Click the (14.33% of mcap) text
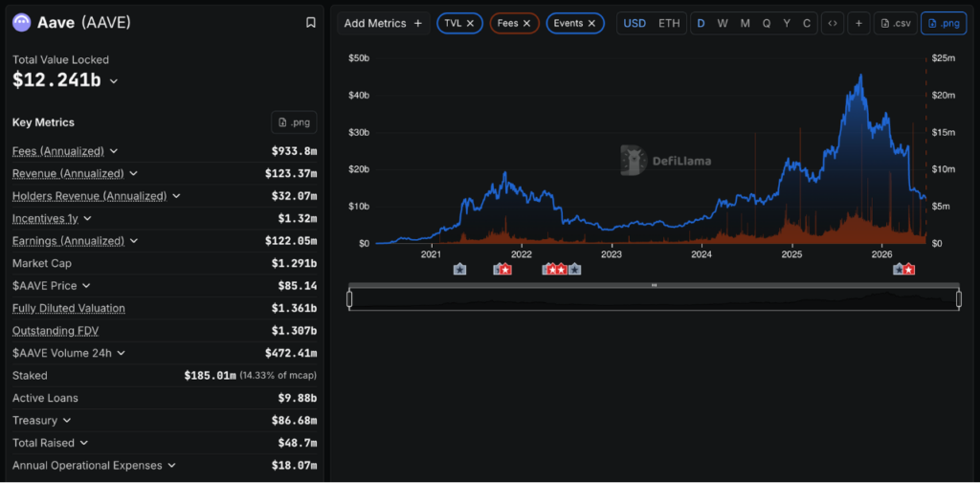The width and height of the screenshot is (980, 483). point(278,376)
